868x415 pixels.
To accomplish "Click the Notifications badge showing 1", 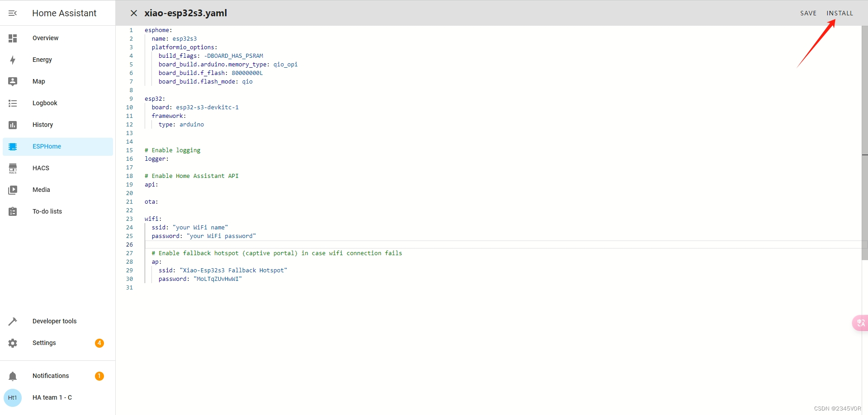I will point(99,376).
